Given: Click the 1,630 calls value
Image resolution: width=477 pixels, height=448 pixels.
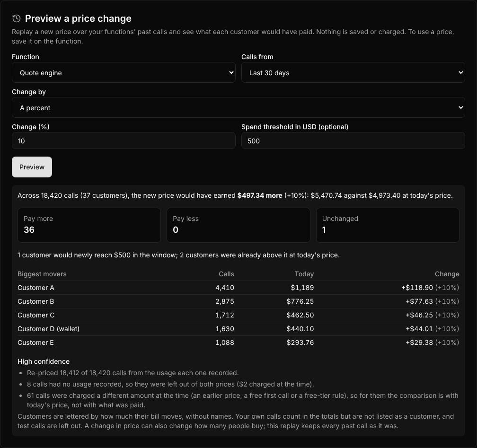Looking at the screenshot, I should (x=225, y=328).
